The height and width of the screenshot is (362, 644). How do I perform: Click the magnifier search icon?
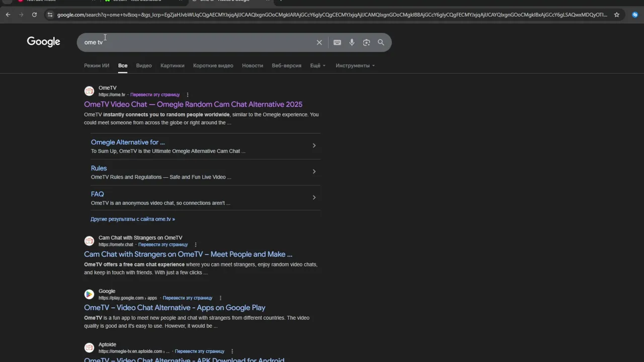381,43
